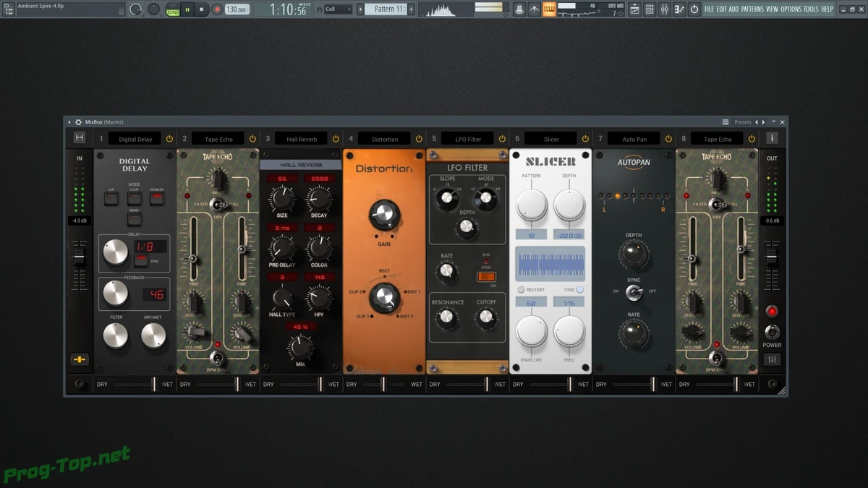Open slot 6 Slicer module selector

click(551, 139)
